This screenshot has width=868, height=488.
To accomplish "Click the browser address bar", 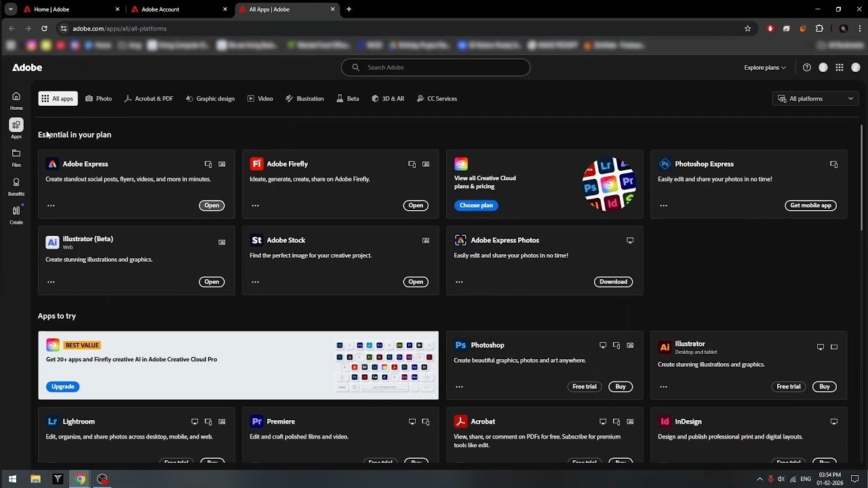I will (x=400, y=28).
